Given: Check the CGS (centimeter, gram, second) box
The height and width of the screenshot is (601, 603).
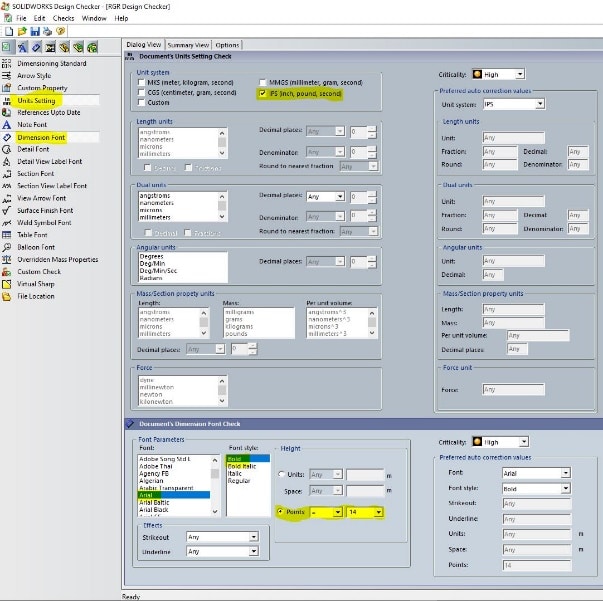Looking at the screenshot, I should [x=141, y=92].
